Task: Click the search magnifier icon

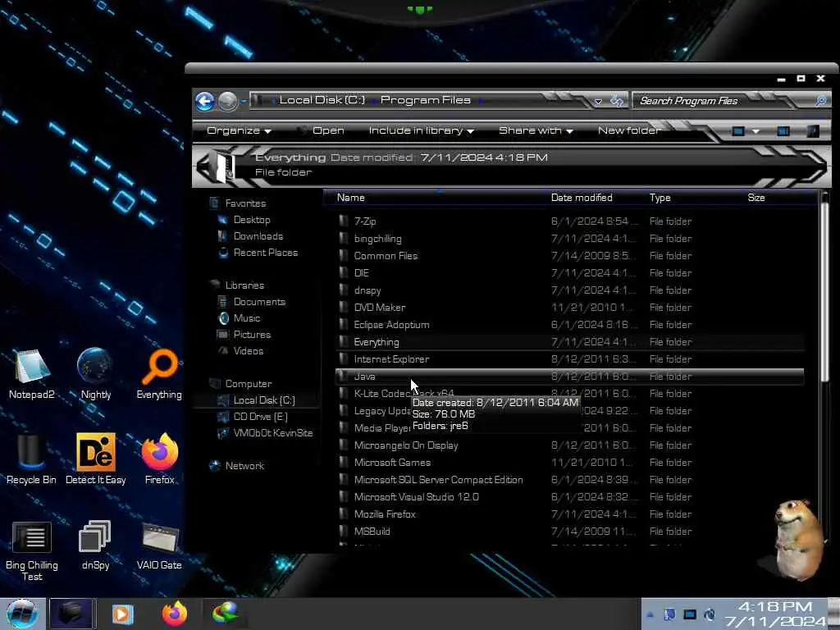Action: pyautogui.click(x=820, y=101)
